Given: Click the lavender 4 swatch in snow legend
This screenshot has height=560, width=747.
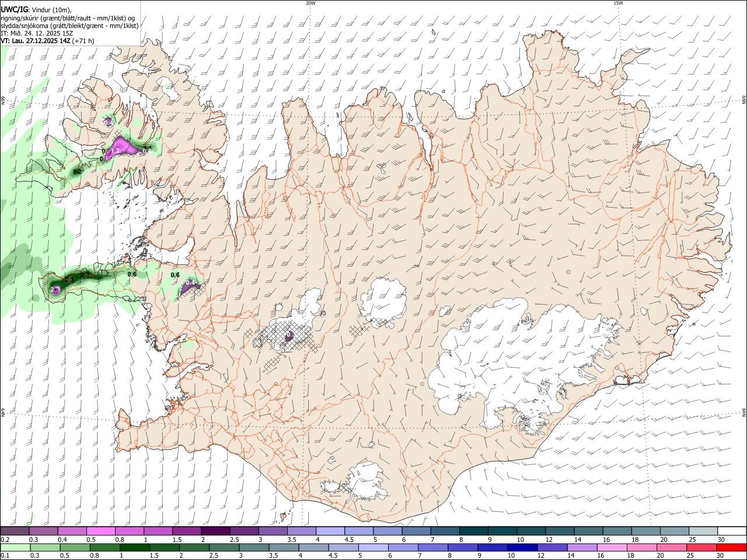Looking at the screenshot, I should point(329,531).
